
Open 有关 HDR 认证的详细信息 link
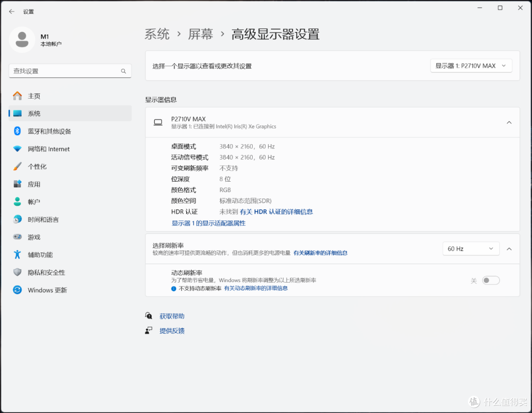coord(276,212)
